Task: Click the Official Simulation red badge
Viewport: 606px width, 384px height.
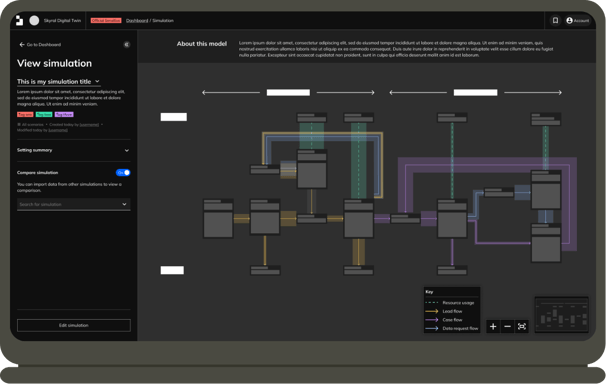Action: click(106, 20)
